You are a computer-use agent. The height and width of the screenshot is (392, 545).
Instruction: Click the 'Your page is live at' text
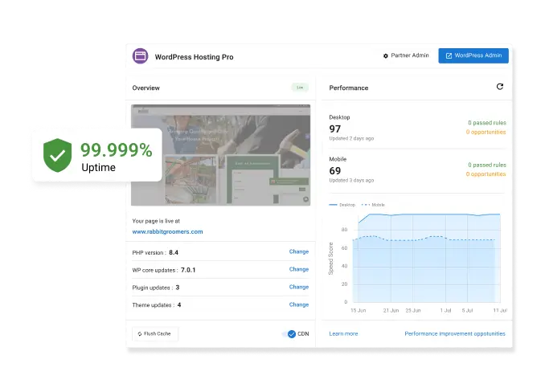click(156, 221)
